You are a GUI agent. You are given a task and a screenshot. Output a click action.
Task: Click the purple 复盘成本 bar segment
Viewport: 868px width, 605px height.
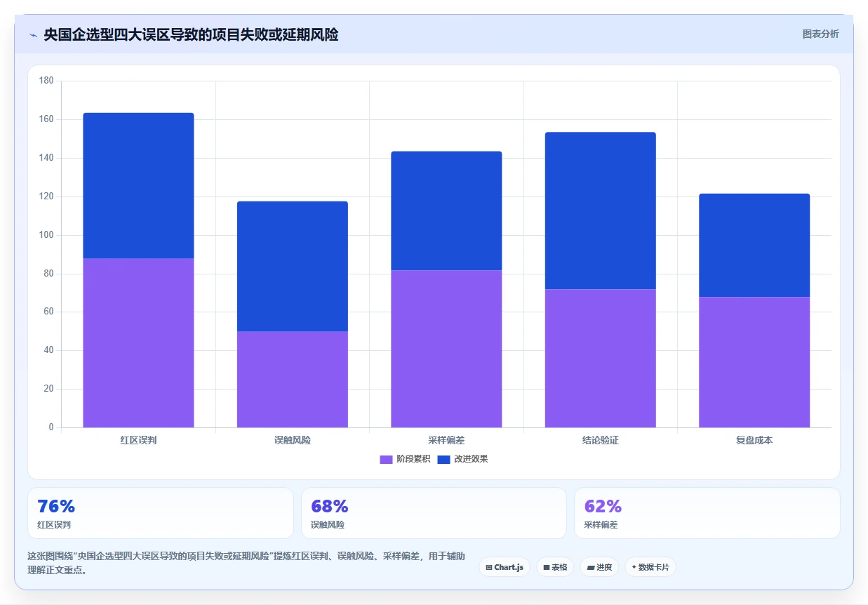pyautogui.click(x=754, y=362)
